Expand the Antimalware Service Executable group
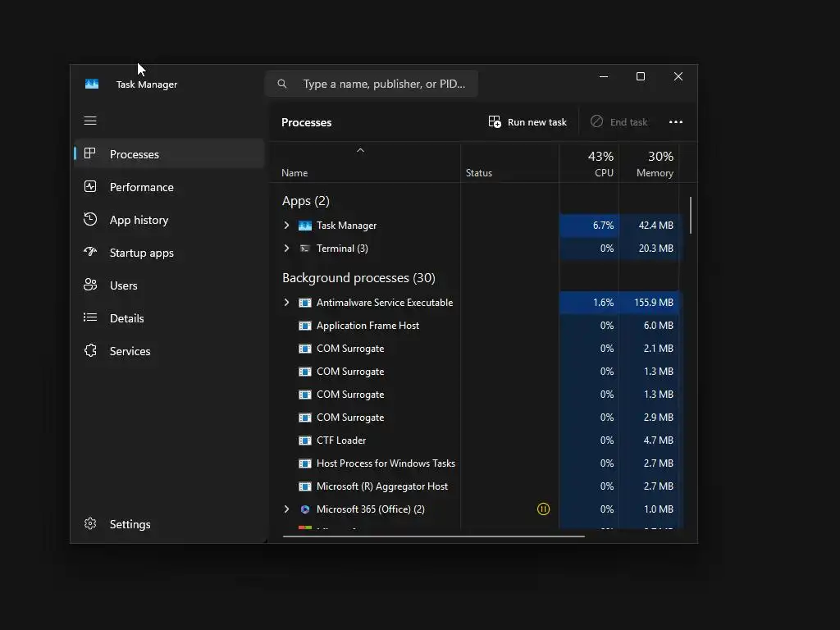 286,303
